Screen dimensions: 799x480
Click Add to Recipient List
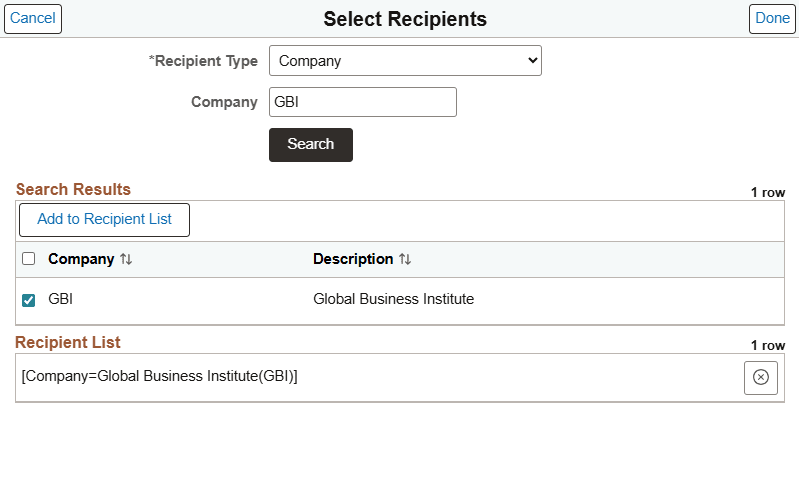pyautogui.click(x=104, y=220)
